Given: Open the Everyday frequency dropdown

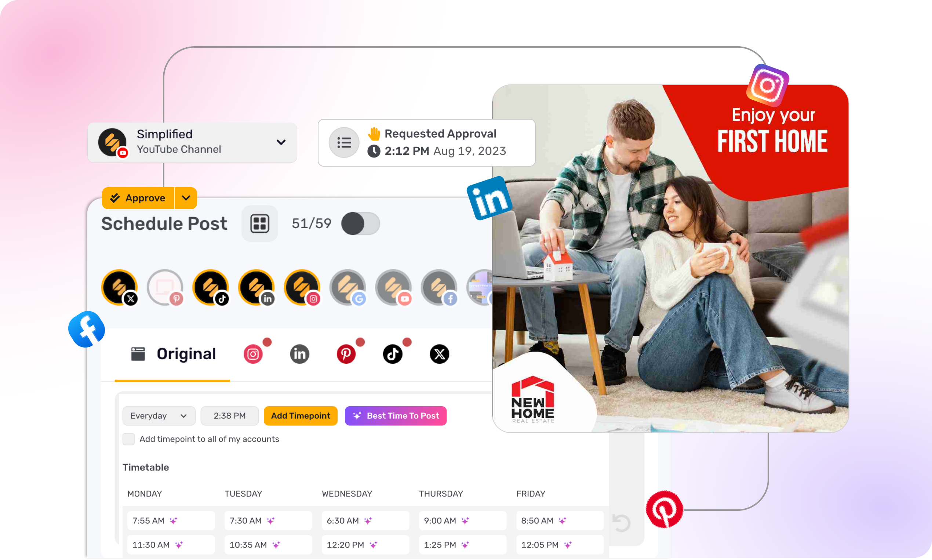Looking at the screenshot, I should tap(157, 416).
